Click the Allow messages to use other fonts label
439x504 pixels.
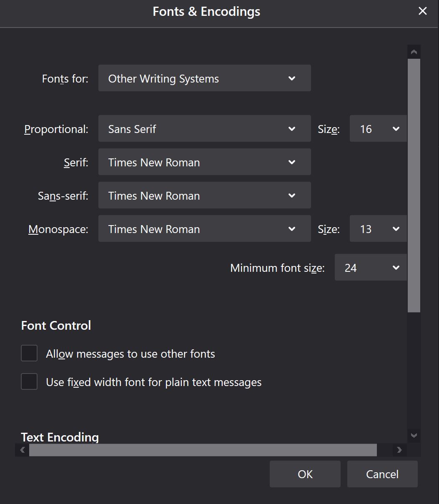click(130, 354)
